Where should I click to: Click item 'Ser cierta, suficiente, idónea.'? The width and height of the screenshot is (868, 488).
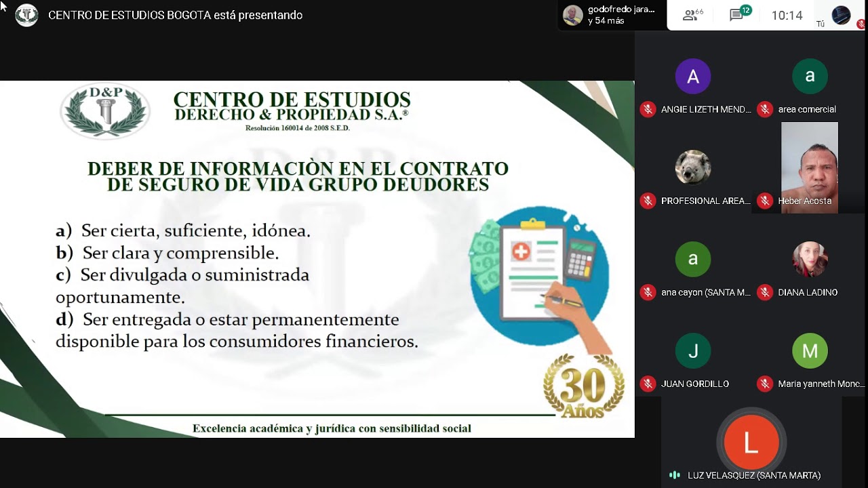[x=196, y=231]
